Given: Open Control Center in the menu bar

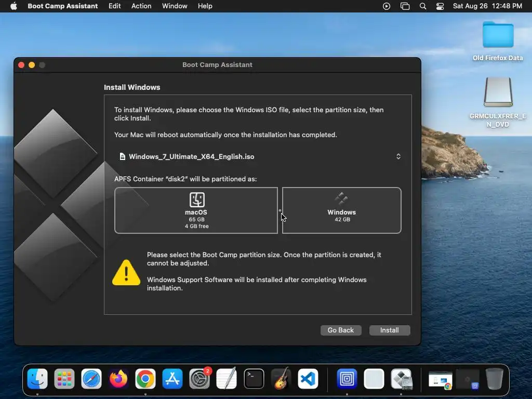Looking at the screenshot, I should [x=440, y=6].
